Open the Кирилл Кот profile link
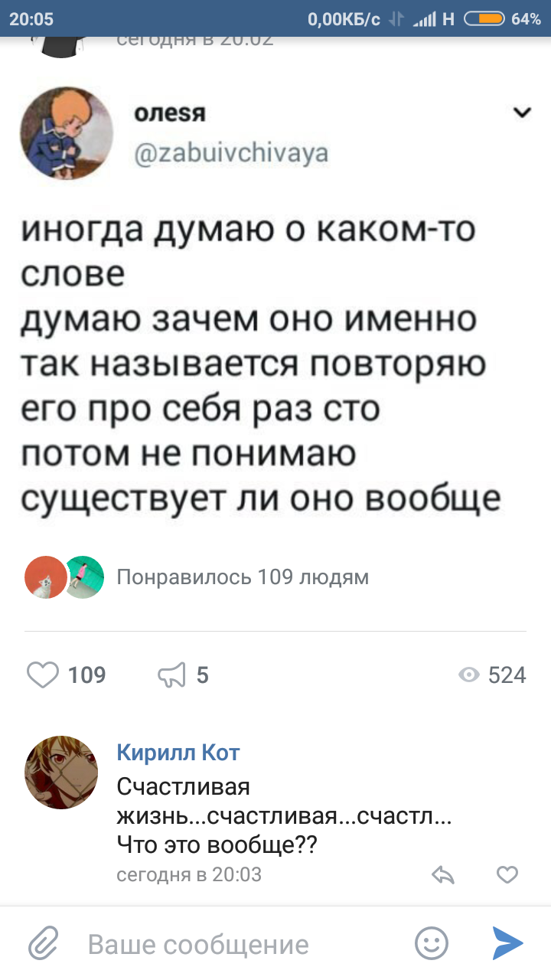This screenshot has height=980, width=551. coord(178,753)
